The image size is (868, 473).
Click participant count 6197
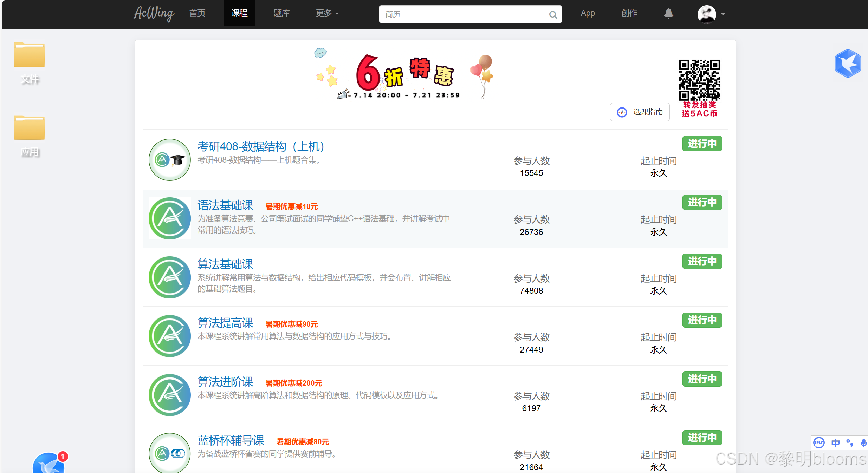click(x=531, y=408)
